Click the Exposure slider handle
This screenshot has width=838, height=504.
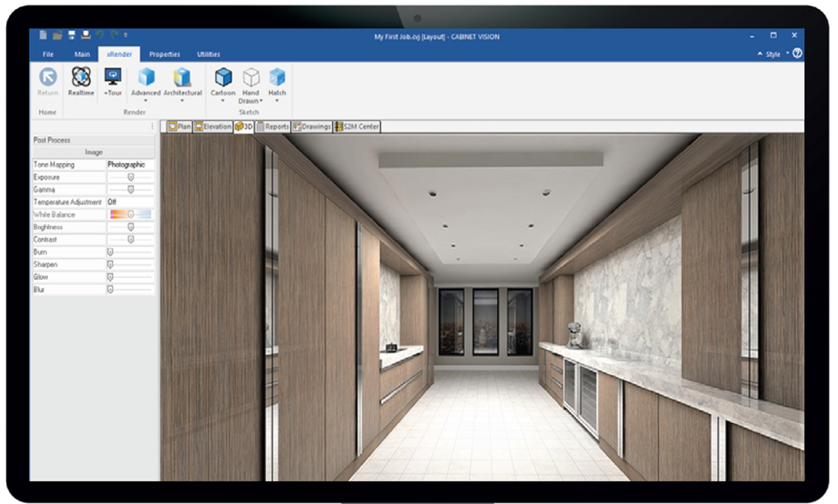pos(131,177)
